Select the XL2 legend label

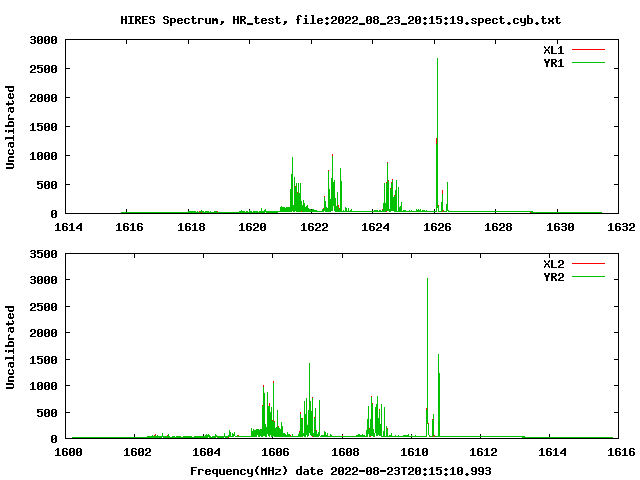[553, 264]
